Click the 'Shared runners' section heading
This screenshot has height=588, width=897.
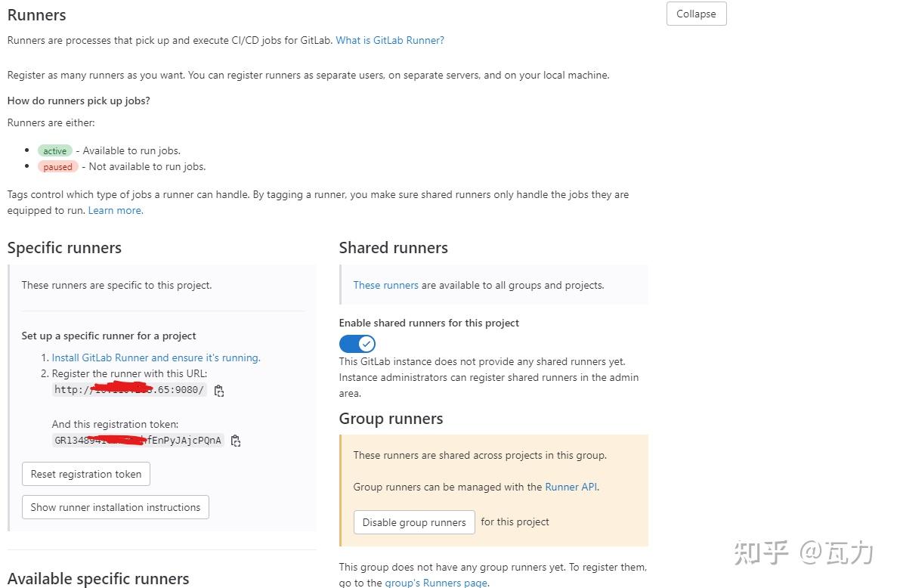point(393,247)
